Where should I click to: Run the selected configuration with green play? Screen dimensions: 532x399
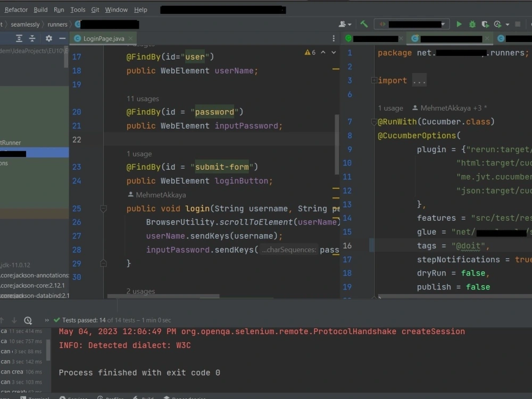(459, 24)
